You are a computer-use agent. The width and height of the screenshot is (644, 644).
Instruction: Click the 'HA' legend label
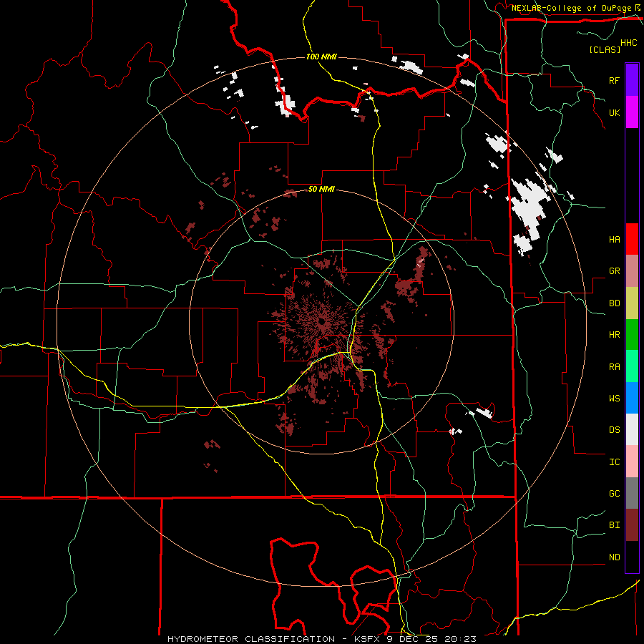(x=614, y=240)
